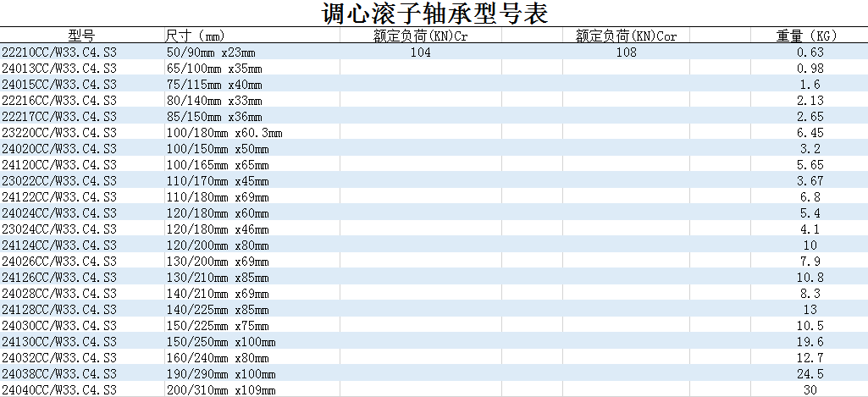Select cell 24124CC/W33.C4.S3
Viewport: 868px width, 397px height.
pos(59,245)
